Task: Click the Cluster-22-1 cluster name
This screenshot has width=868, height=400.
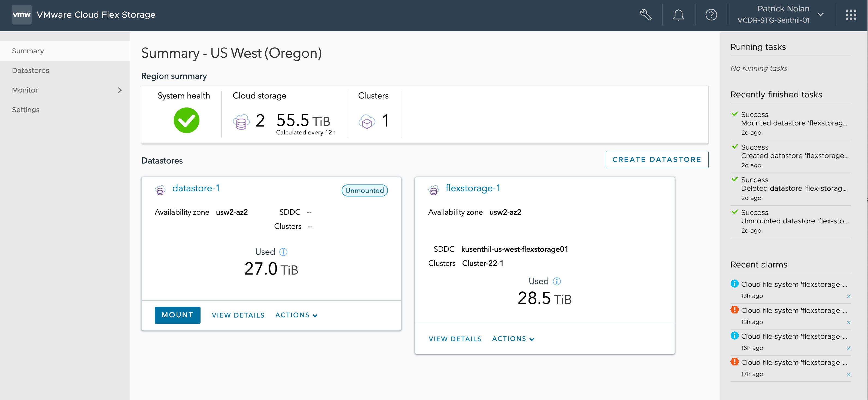Action: [482, 263]
